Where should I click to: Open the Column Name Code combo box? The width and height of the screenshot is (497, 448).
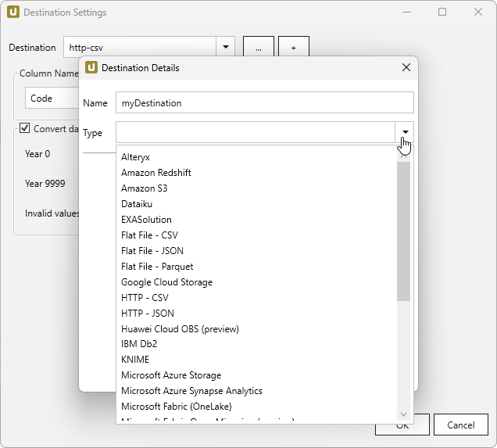pyautogui.click(x=52, y=99)
